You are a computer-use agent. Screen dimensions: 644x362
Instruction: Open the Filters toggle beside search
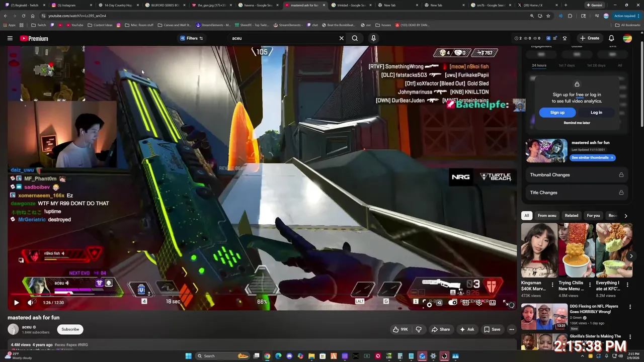click(x=192, y=38)
